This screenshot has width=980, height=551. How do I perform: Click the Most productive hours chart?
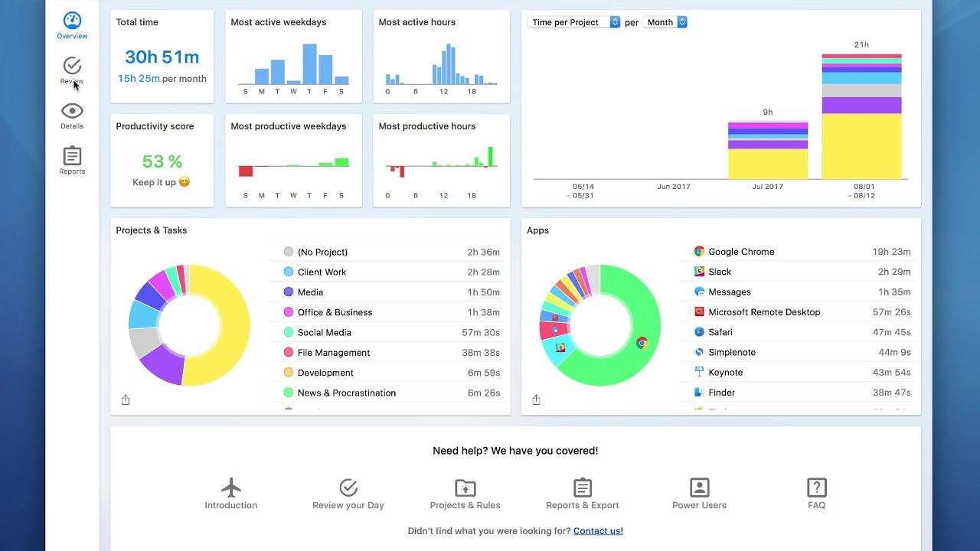click(441, 161)
